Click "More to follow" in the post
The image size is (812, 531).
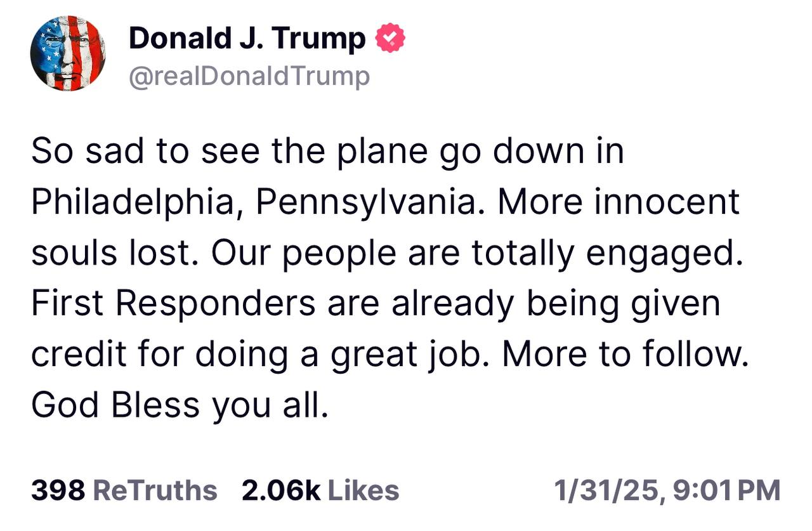click(x=620, y=353)
